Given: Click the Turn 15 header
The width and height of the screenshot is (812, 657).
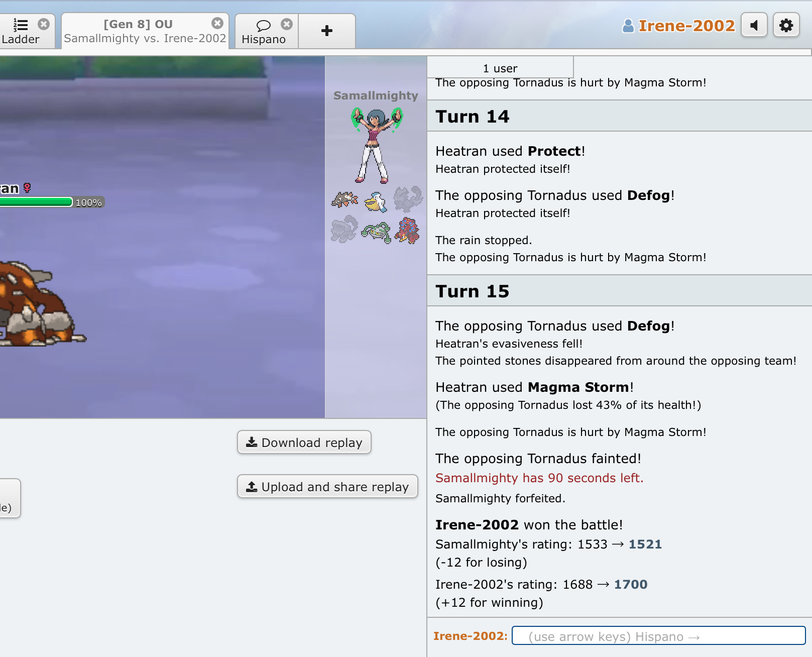Looking at the screenshot, I should click(x=620, y=291).
